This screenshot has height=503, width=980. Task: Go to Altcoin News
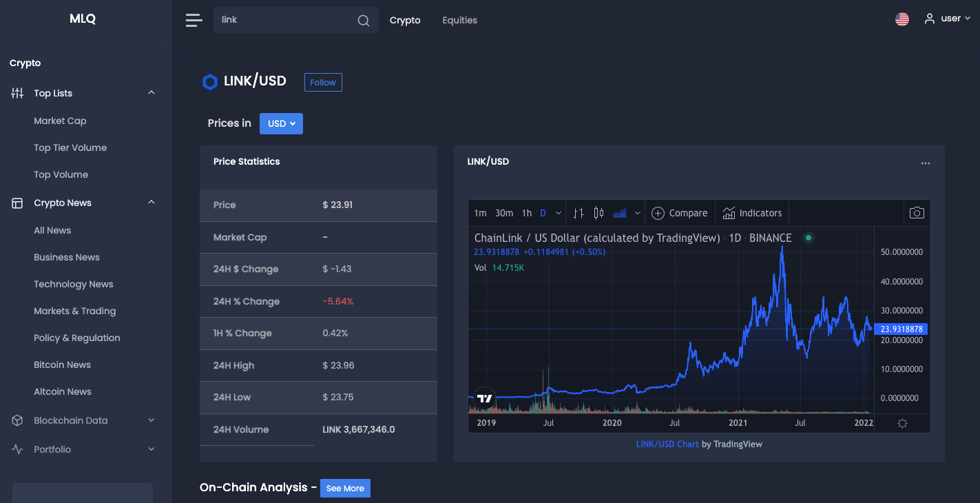pyautogui.click(x=63, y=391)
